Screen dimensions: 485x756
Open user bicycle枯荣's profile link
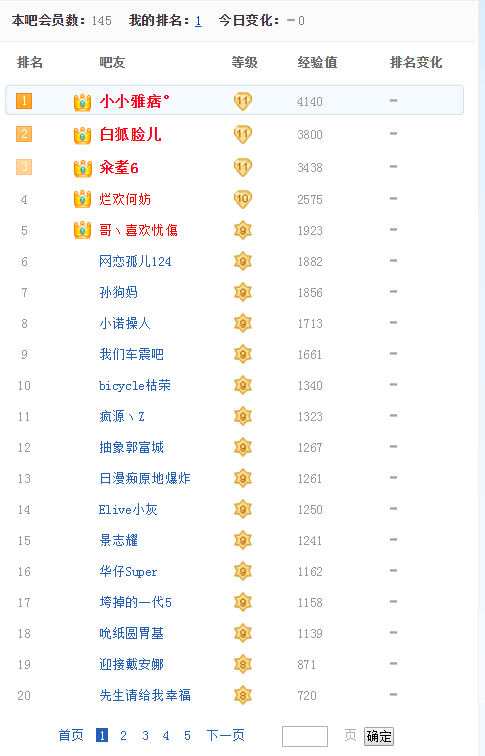[135, 385]
